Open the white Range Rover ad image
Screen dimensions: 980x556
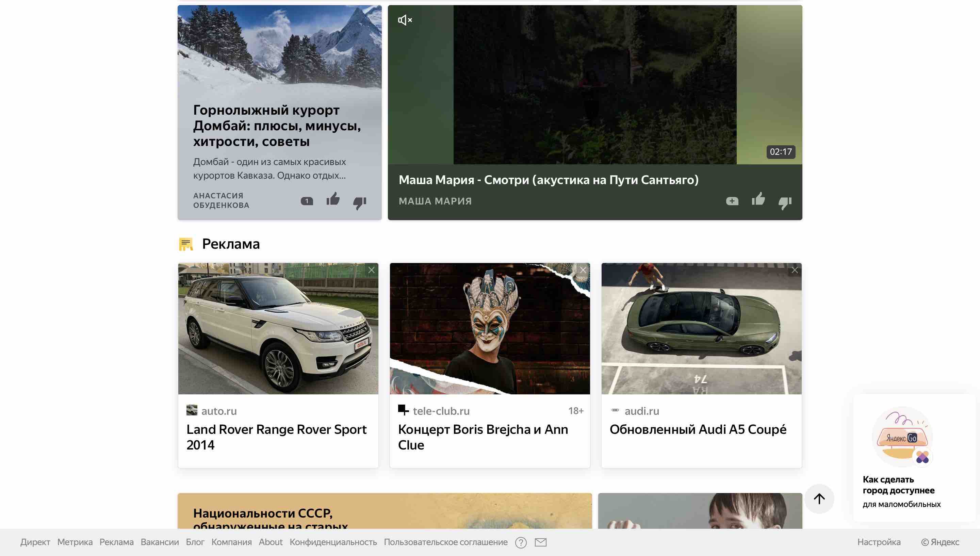click(278, 328)
